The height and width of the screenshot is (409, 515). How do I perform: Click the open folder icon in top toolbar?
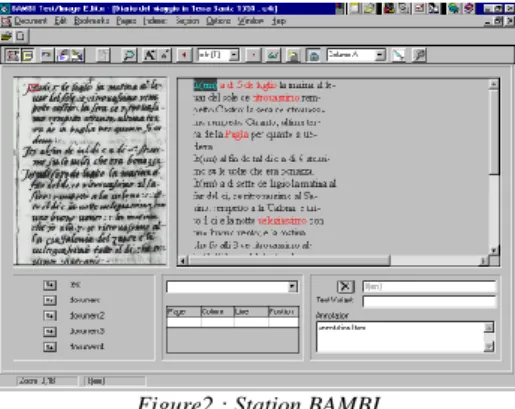(x=6, y=36)
